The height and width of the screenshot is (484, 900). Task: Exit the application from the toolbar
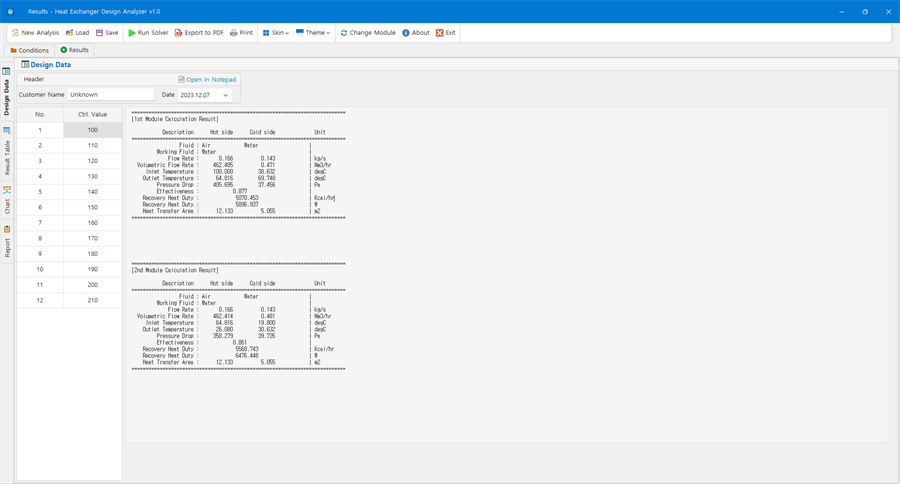click(x=445, y=33)
